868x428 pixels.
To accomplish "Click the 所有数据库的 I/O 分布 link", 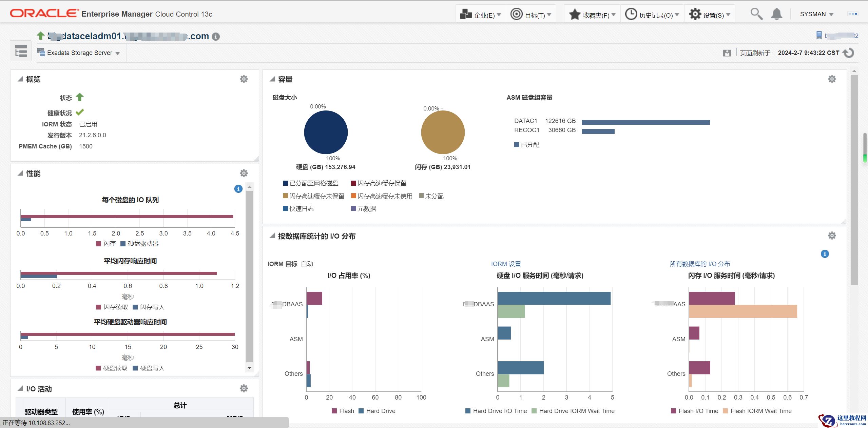I will tap(700, 264).
